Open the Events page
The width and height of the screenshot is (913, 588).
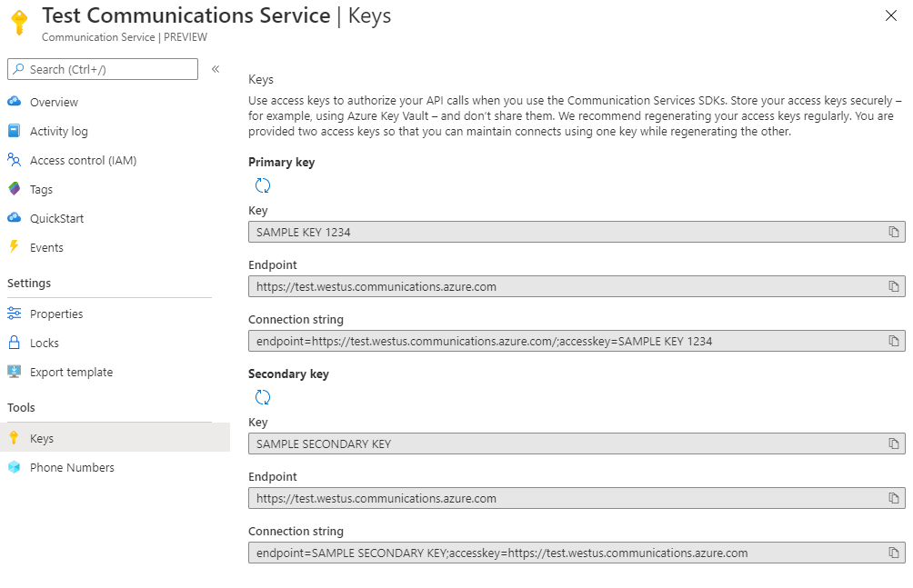pos(46,246)
